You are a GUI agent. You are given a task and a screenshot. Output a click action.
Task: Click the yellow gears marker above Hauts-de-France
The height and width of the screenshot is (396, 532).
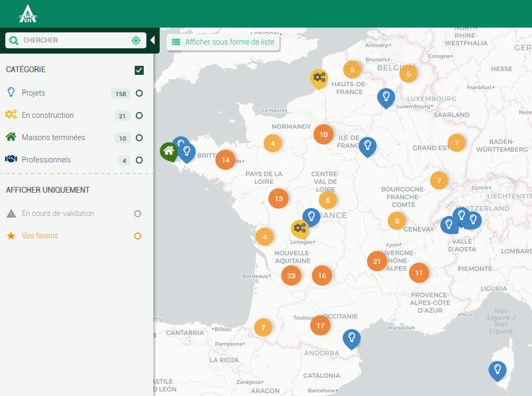(x=319, y=78)
